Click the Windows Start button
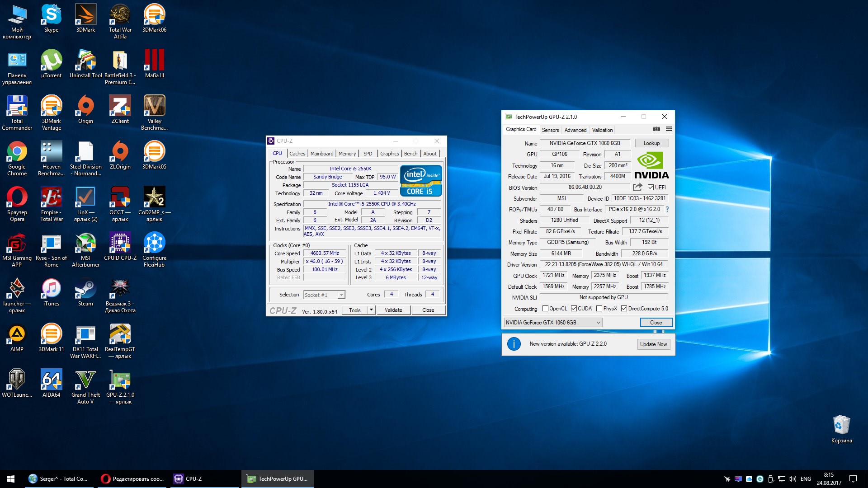The width and height of the screenshot is (868, 488). 11,479
